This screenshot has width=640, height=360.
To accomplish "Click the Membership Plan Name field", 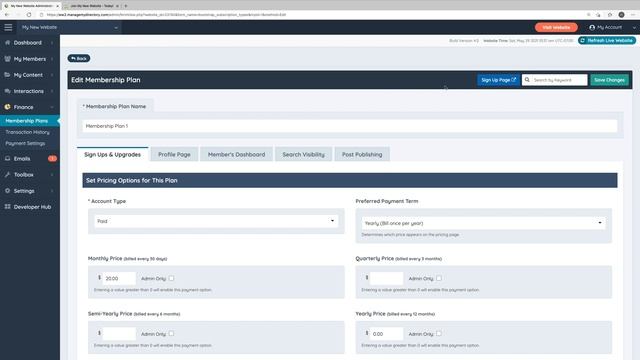I will click(350, 126).
